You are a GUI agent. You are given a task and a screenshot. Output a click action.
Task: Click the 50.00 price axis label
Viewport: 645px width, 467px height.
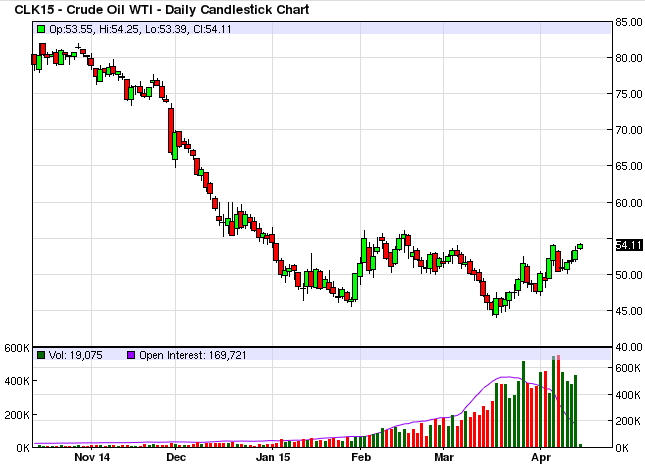[629, 275]
